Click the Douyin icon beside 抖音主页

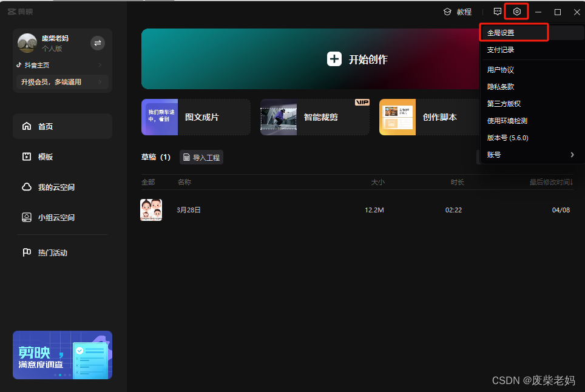tap(19, 65)
